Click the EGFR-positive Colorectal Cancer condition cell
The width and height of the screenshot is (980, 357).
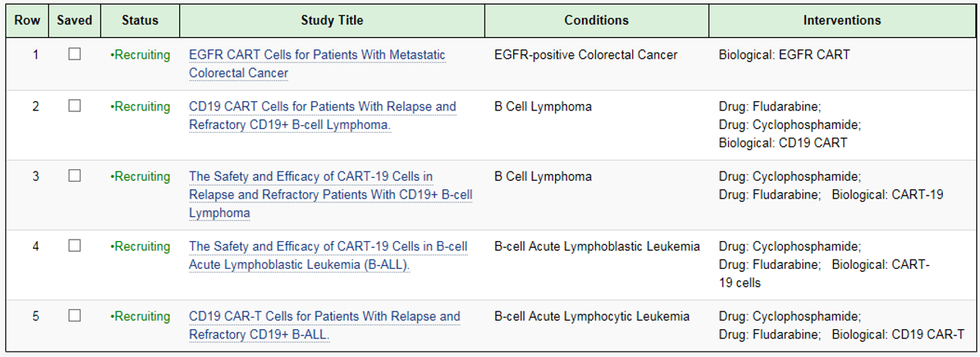tap(586, 55)
